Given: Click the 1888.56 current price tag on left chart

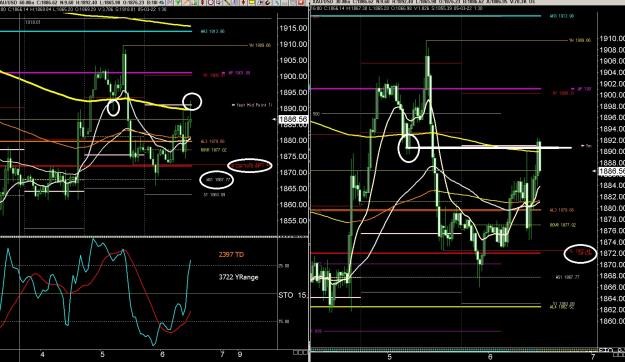Looking at the screenshot, I should 293,119.
